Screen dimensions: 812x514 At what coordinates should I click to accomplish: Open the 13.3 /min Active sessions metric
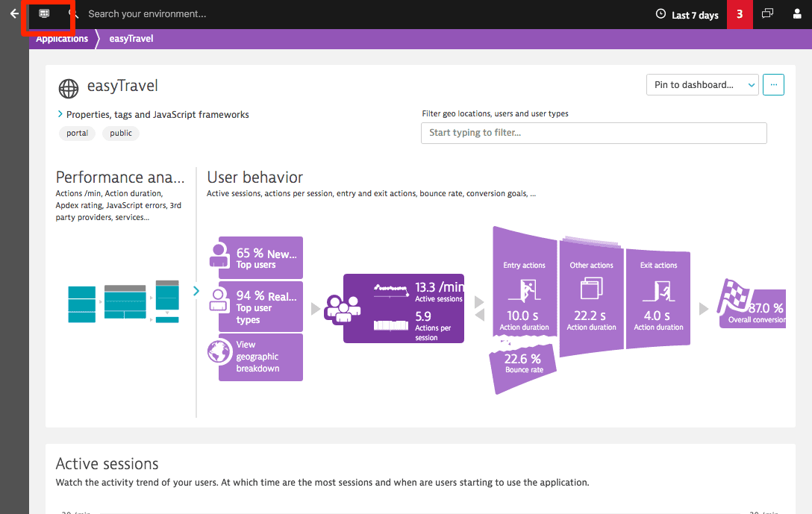click(x=439, y=292)
